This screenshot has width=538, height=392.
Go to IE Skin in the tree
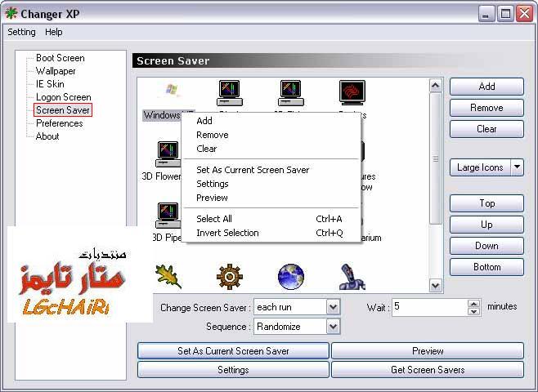[50, 84]
